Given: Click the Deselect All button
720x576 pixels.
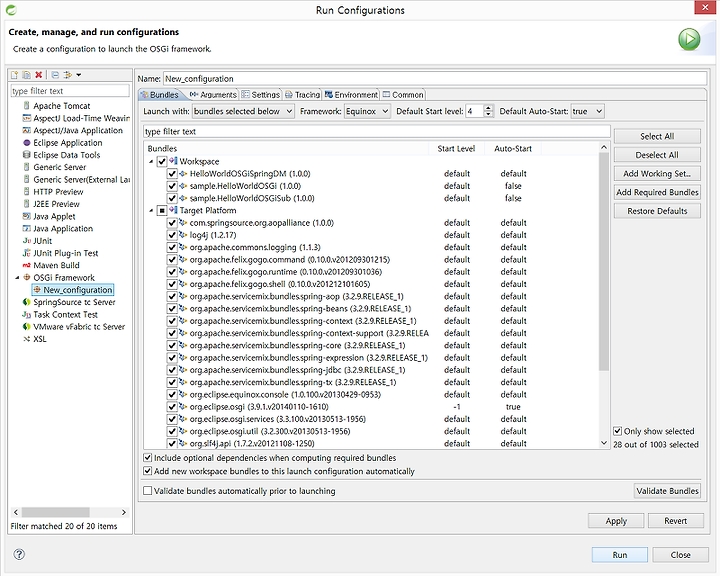Looking at the screenshot, I should click(x=657, y=155).
